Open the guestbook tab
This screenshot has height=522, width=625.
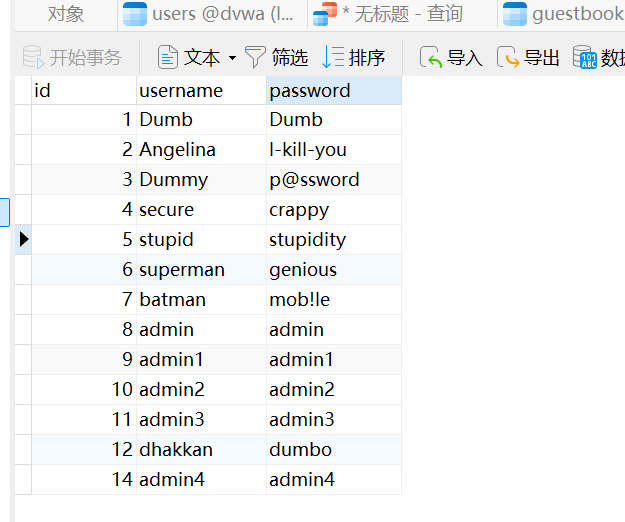click(562, 14)
